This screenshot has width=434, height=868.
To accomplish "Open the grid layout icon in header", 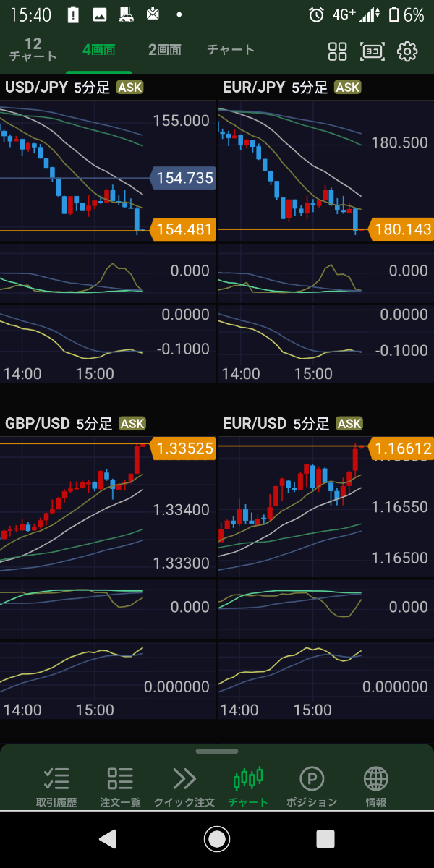I will [x=337, y=51].
